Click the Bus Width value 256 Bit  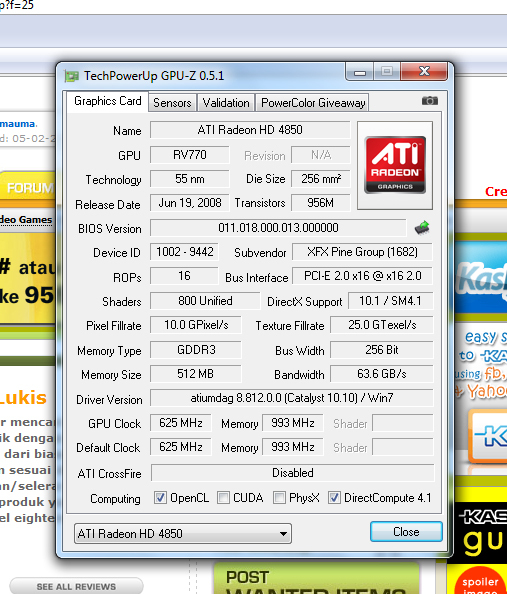click(x=382, y=350)
